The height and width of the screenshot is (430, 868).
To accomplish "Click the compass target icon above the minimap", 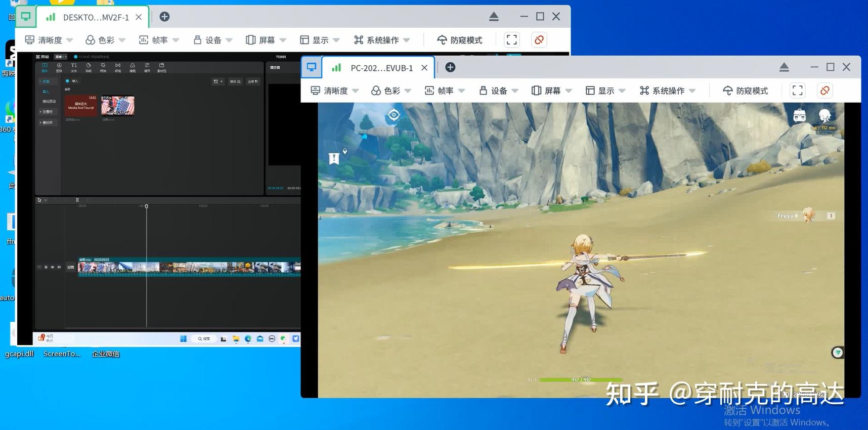I will click(x=394, y=115).
